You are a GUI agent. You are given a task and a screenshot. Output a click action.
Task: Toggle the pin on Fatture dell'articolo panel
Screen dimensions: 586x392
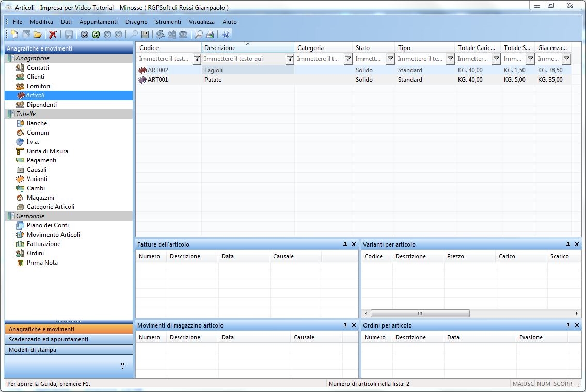[x=345, y=244]
